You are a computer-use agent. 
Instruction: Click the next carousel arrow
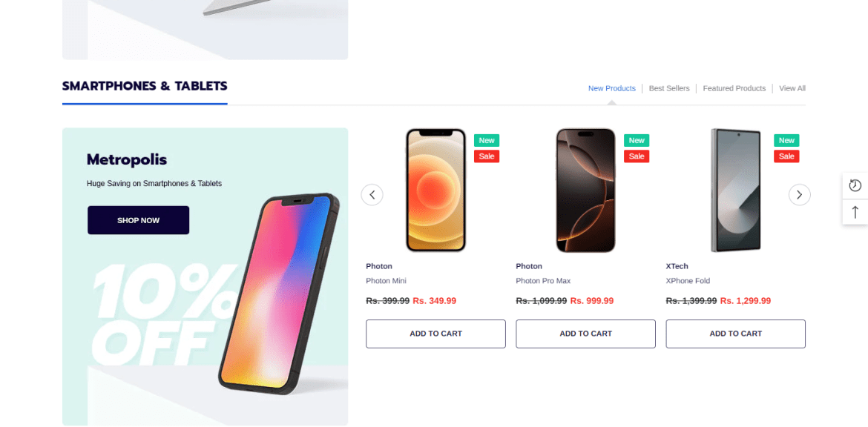click(799, 195)
